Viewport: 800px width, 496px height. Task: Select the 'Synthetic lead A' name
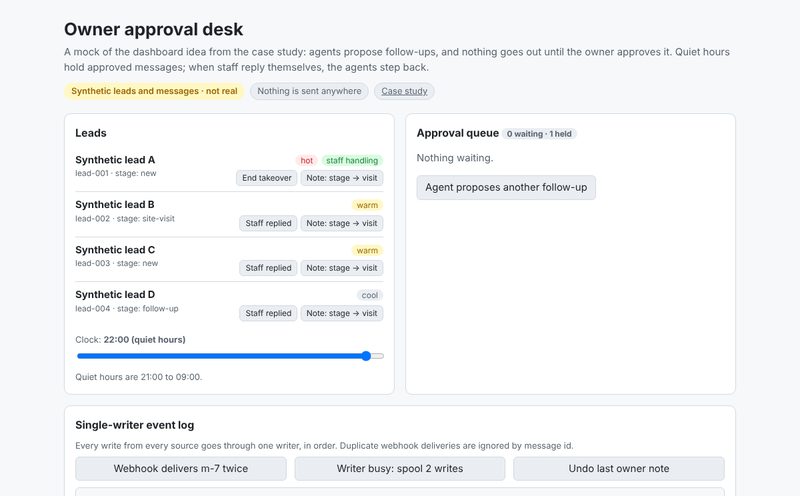tap(115, 160)
